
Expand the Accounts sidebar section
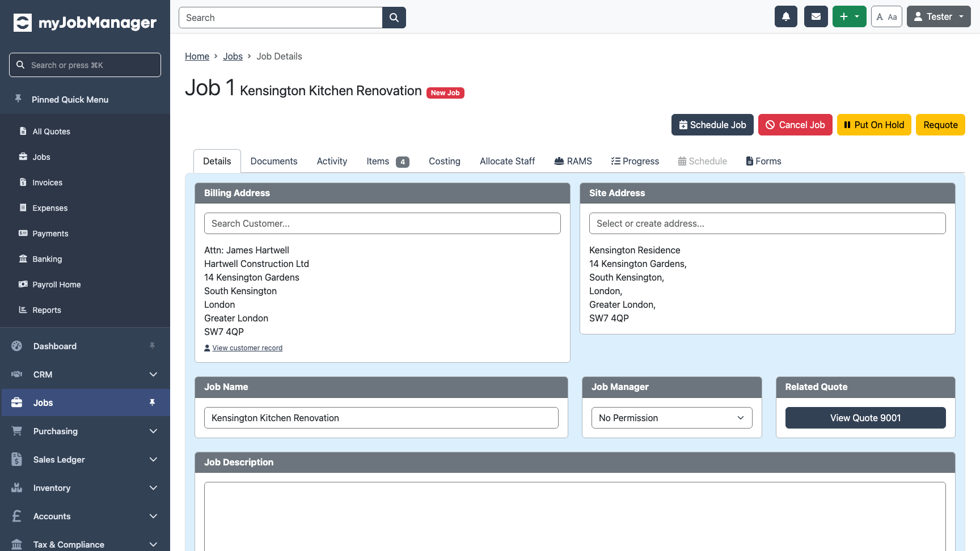85,516
